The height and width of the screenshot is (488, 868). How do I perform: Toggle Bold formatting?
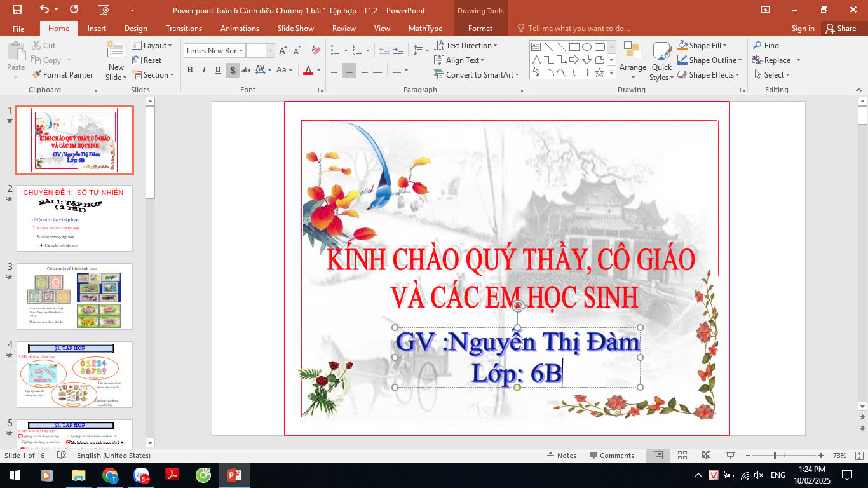(x=190, y=70)
